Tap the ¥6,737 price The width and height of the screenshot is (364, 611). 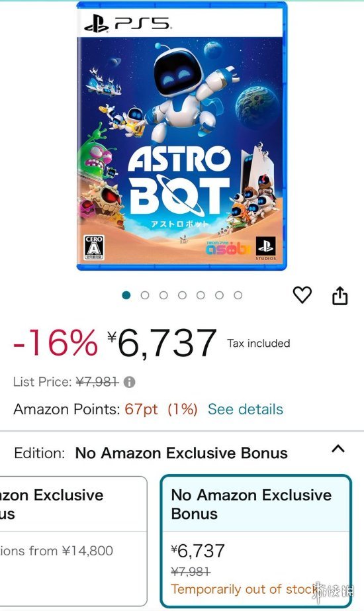[x=162, y=343]
